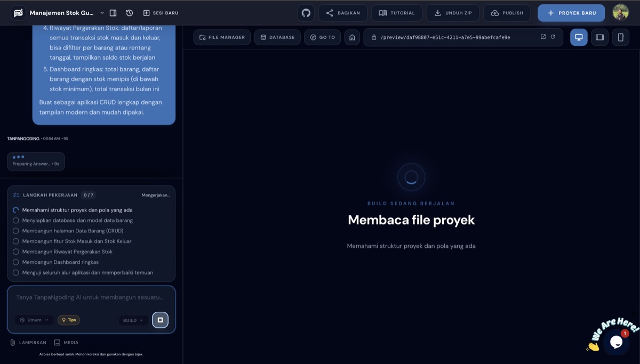The height and width of the screenshot is (364, 640).
Task: Publish the project with PUBLISH button
Action: 507,13
